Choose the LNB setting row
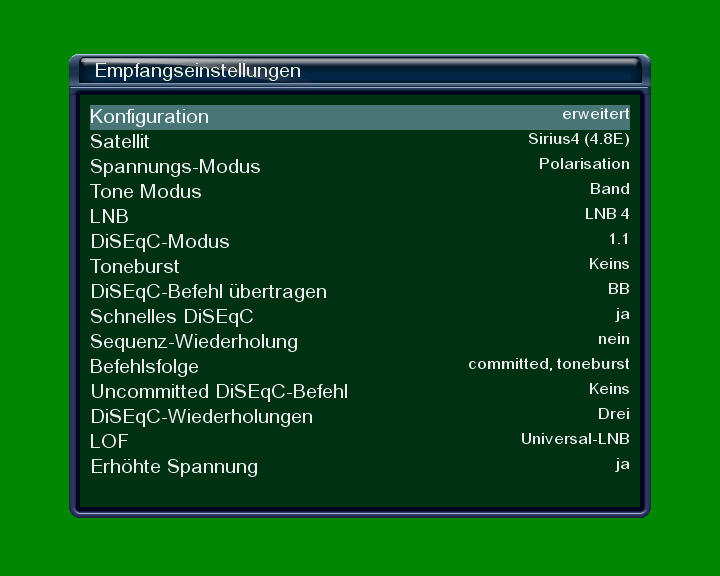720x576 pixels. point(110,217)
